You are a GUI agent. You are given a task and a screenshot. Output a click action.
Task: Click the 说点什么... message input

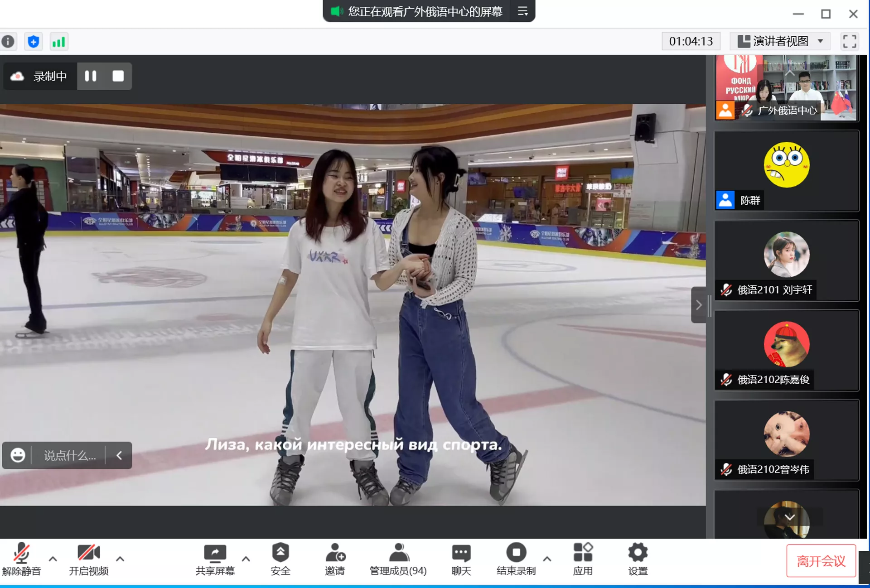click(x=69, y=455)
